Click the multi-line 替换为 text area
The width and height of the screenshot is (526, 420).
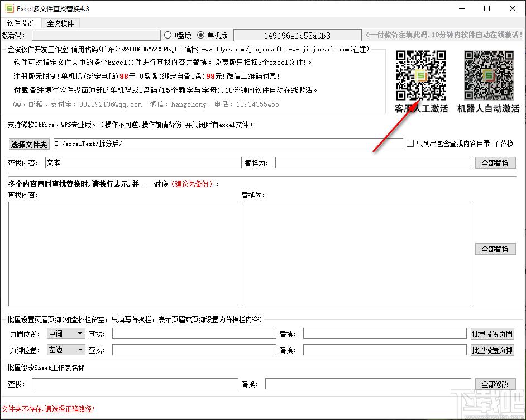tap(356, 254)
